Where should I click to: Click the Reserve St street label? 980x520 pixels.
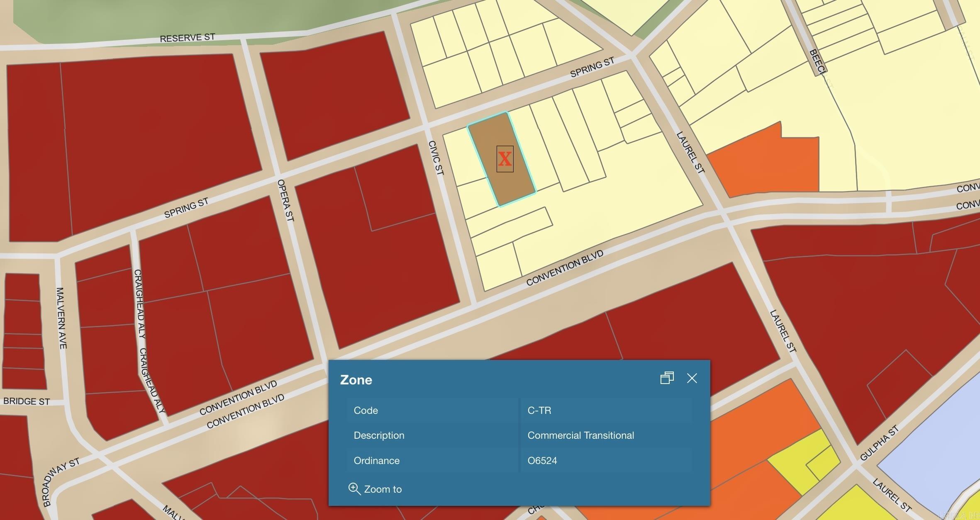click(187, 38)
